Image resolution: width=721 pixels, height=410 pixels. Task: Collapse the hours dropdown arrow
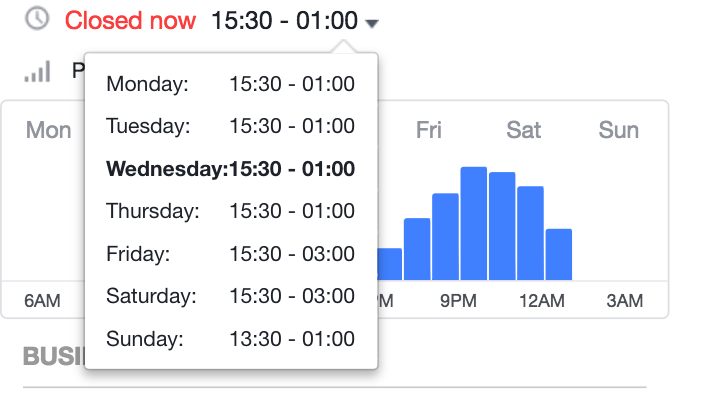coord(372,23)
